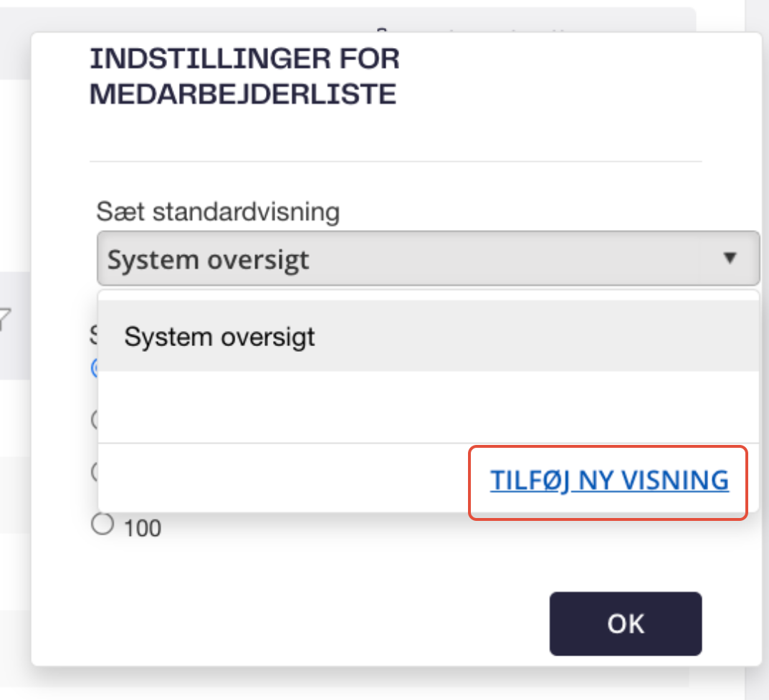The image size is (769, 700).
Task: Click the black dropdown arrow of Sæt standardvisning
Action: click(x=730, y=258)
